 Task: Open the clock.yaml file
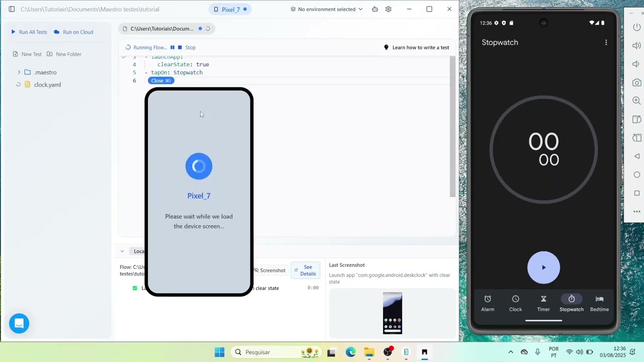(47, 84)
